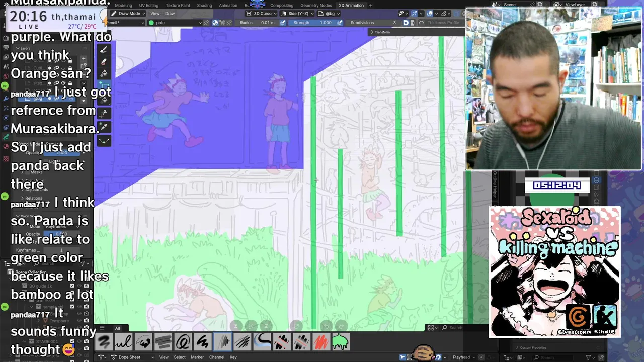Pick the highlighted pencil sketch brush
The height and width of the screenshot is (362, 644).
(x=222, y=342)
